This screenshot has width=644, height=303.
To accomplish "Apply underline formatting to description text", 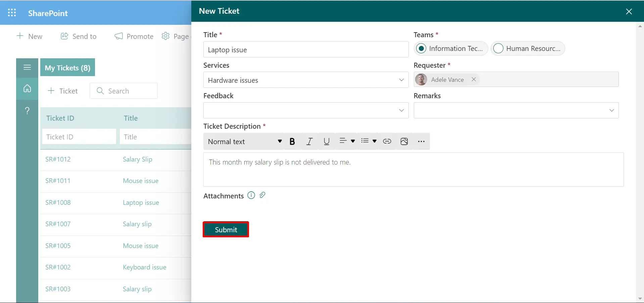I will tap(326, 141).
